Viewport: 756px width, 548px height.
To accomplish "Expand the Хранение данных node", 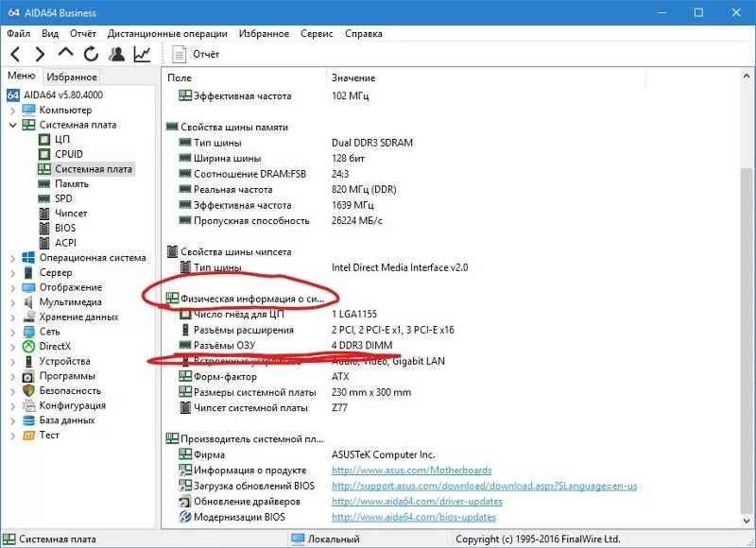I will tap(12, 317).
